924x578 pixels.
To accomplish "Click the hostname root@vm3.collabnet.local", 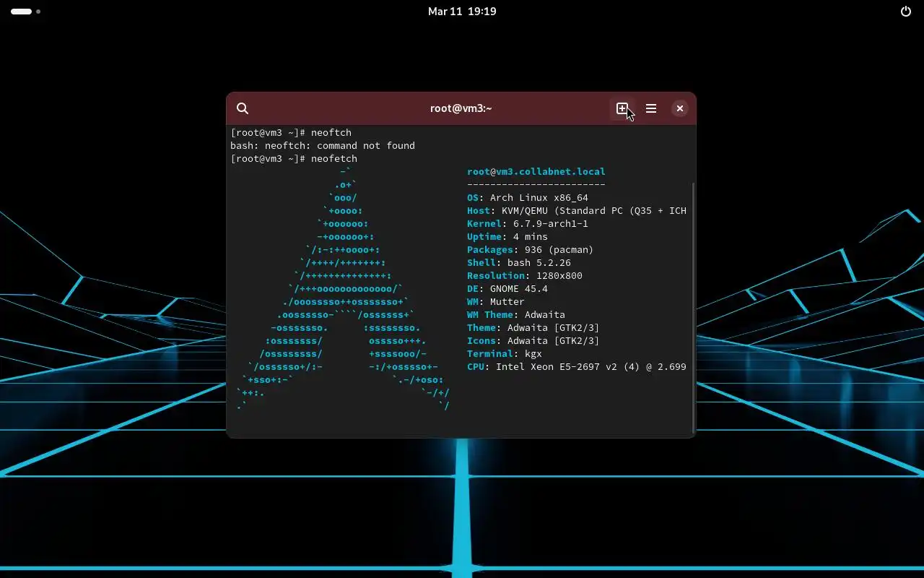I will (x=536, y=172).
